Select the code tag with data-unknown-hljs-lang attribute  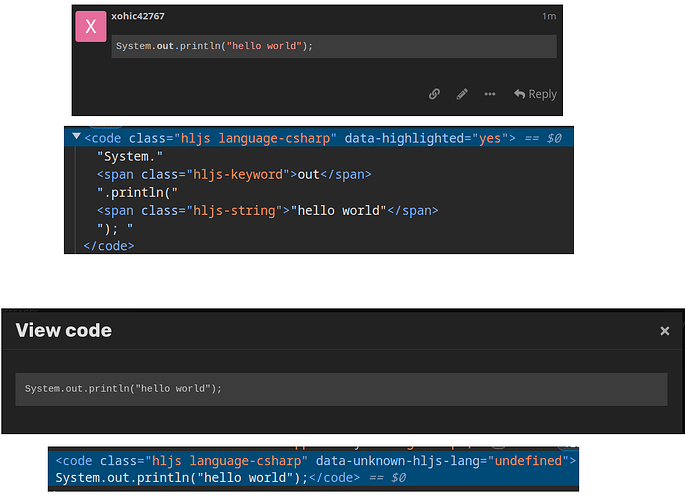[316, 461]
